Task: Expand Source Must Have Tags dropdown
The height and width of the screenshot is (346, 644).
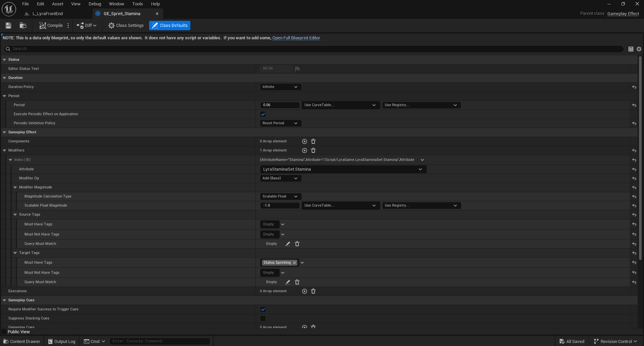Action: (x=283, y=224)
